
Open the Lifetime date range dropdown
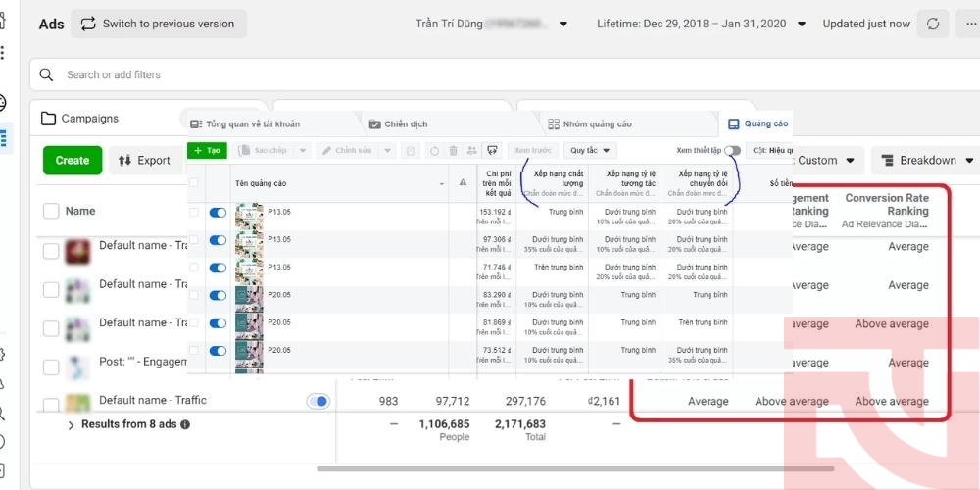803,24
